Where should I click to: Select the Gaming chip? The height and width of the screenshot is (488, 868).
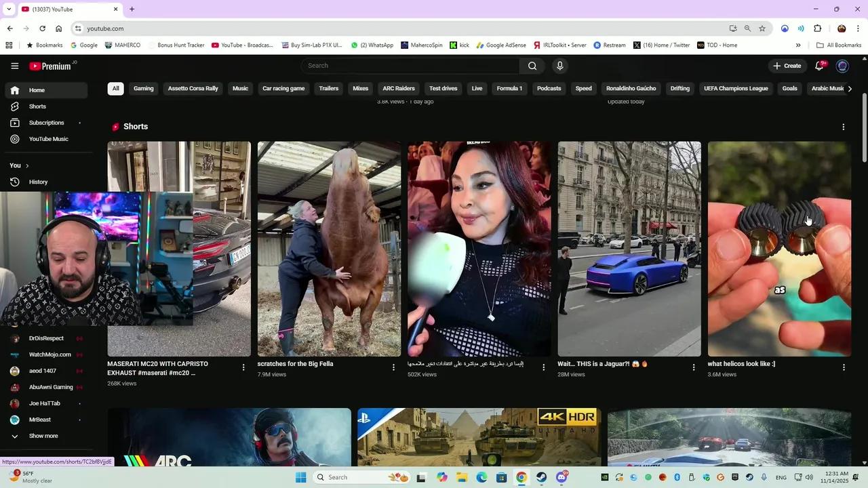point(144,88)
